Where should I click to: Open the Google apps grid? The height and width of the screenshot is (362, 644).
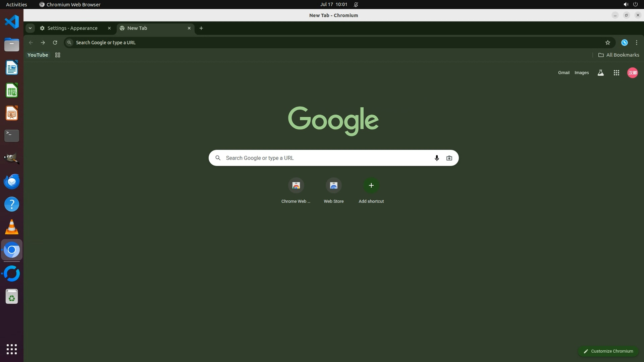coord(616,73)
